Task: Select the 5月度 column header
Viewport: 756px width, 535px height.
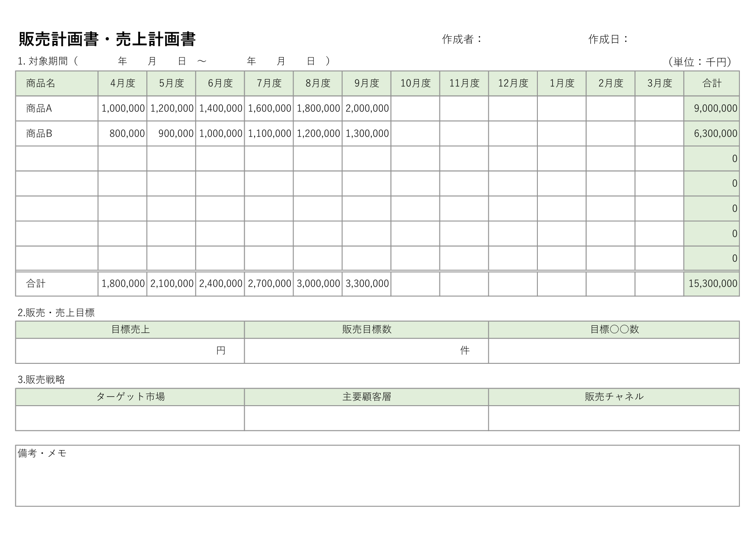Action: point(171,84)
